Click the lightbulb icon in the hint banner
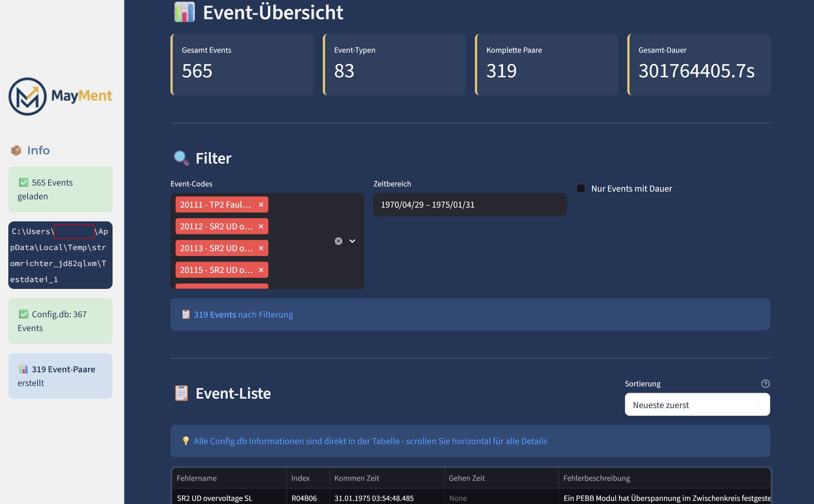The width and height of the screenshot is (814, 504). click(x=186, y=441)
